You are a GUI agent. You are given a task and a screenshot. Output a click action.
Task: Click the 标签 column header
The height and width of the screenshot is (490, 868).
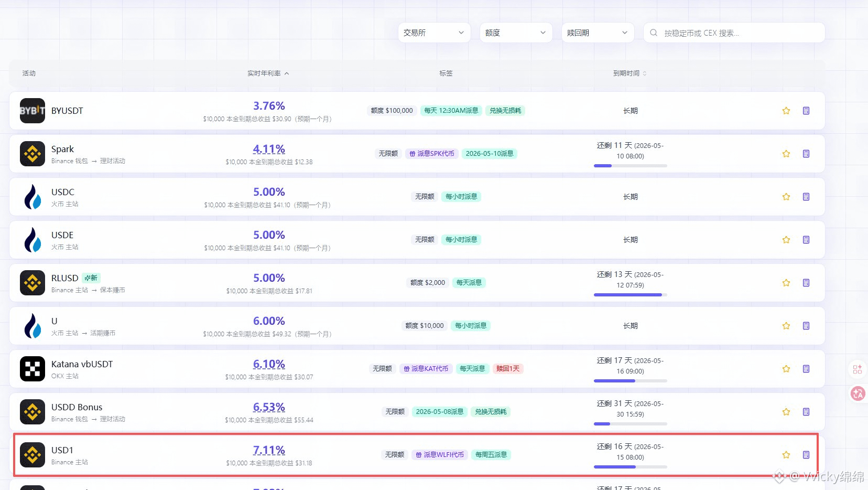click(446, 73)
